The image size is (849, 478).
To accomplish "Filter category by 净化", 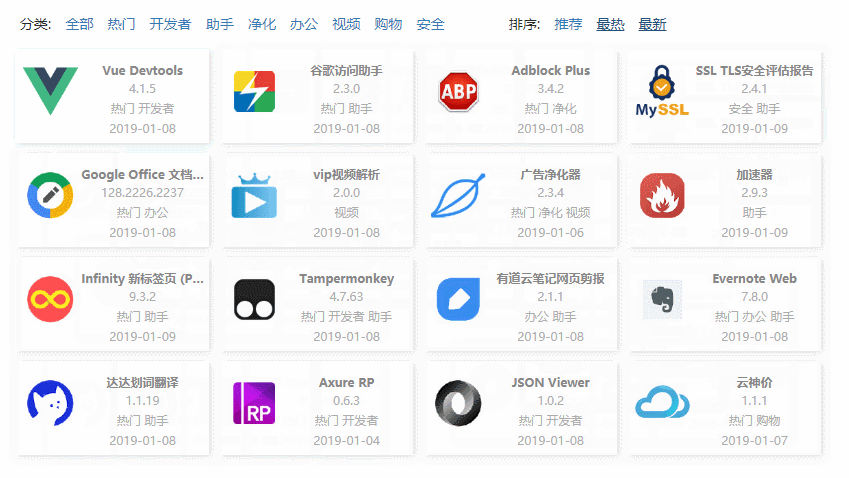I will [x=262, y=24].
